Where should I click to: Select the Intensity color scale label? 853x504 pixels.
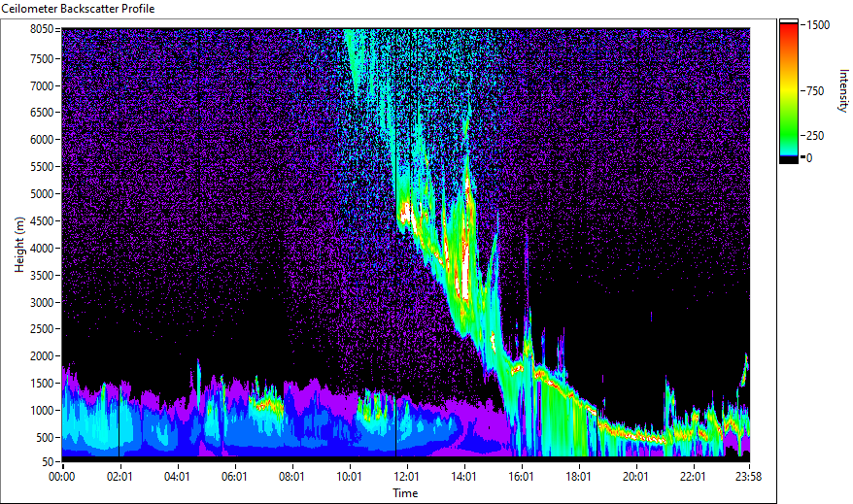tap(843, 90)
